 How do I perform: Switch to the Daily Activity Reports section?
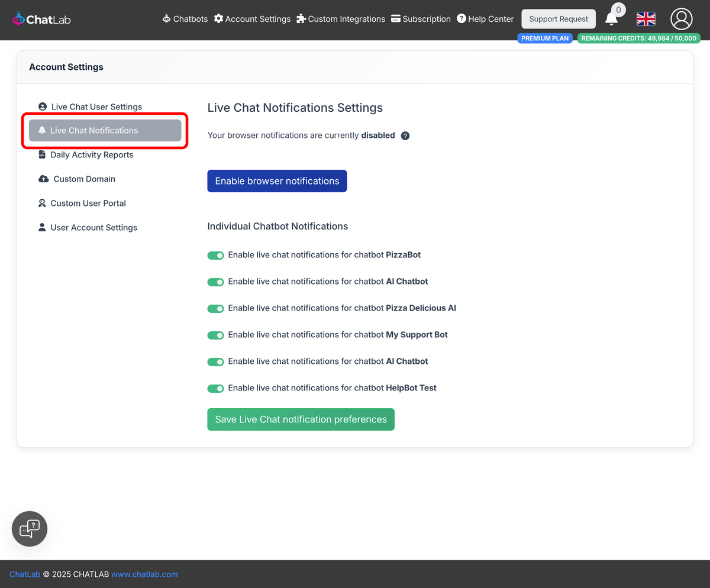pyautogui.click(x=92, y=154)
